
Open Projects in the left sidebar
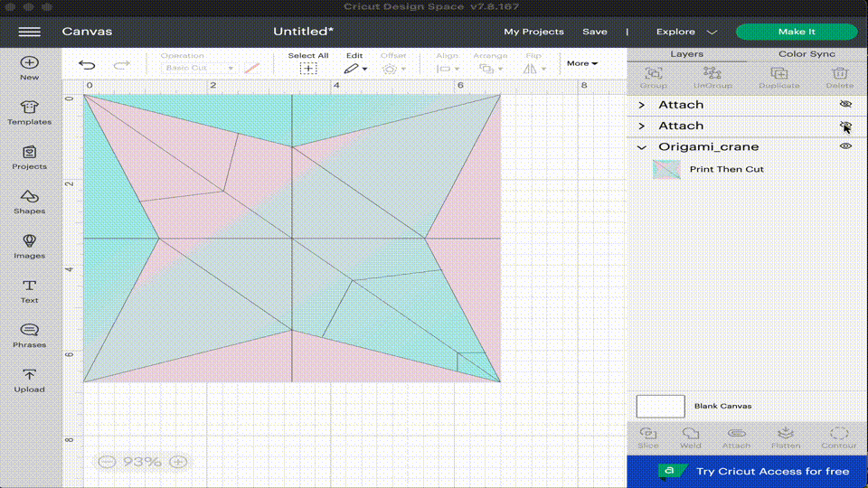29,157
